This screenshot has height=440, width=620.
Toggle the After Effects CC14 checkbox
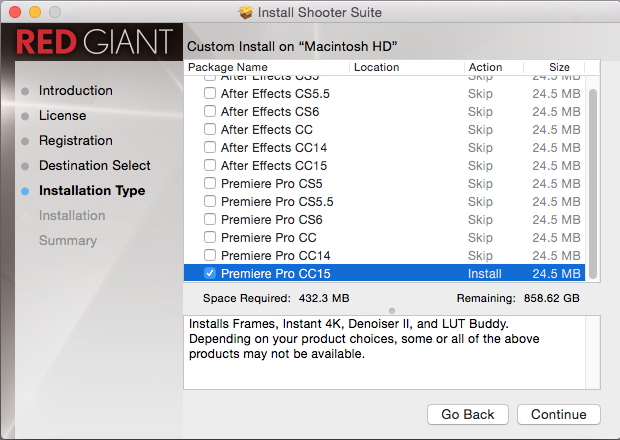pyautogui.click(x=210, y=147)
